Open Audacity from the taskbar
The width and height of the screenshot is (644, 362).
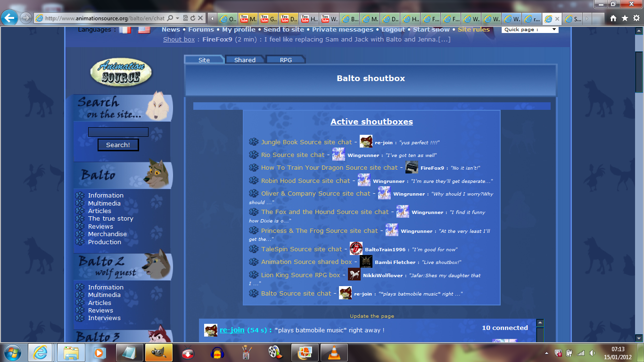tap(217, 353)
